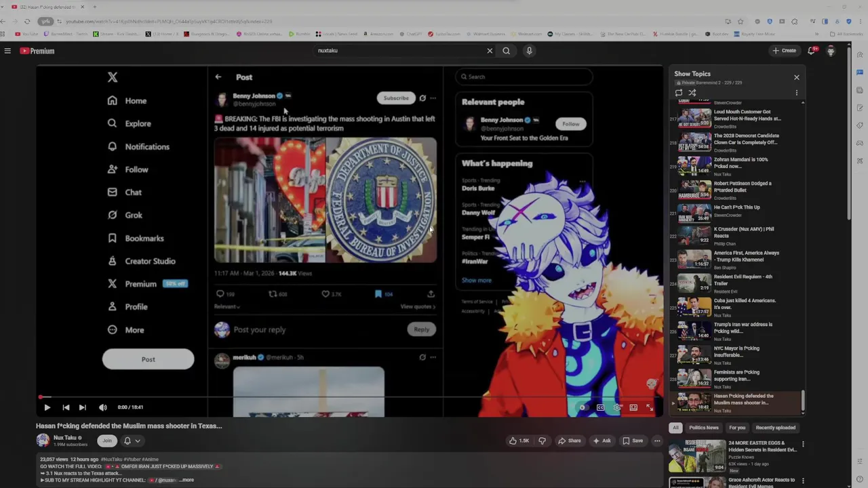868x488 pixels.
Task: Like the video with 1.5K likes
Action: point(519,441)
